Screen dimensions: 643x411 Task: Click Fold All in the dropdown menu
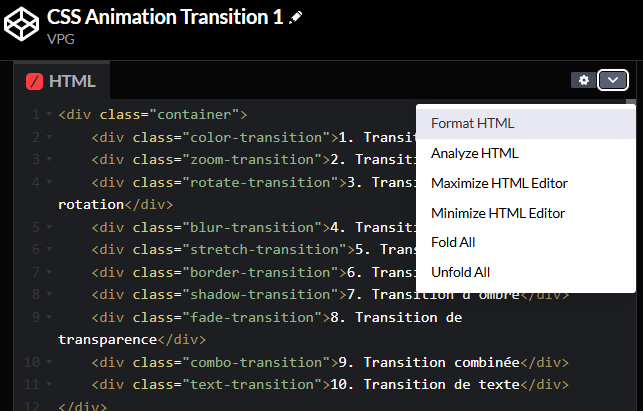455,243
